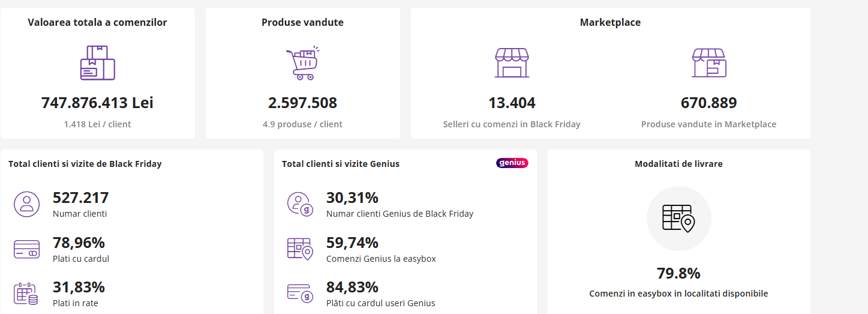Viewport: 868px width, 314px height.
Task: Click the person icon beside Numar clienti
Action: [26, 204]
